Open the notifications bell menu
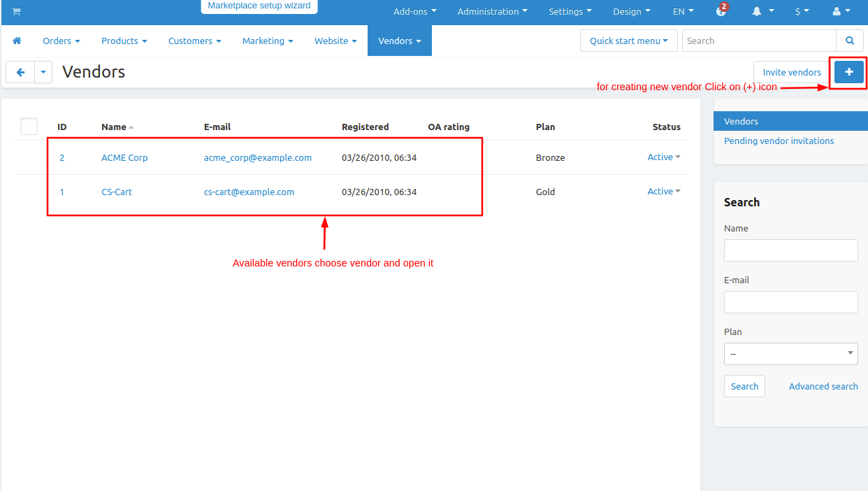868x491 pixels. (762, 11)
